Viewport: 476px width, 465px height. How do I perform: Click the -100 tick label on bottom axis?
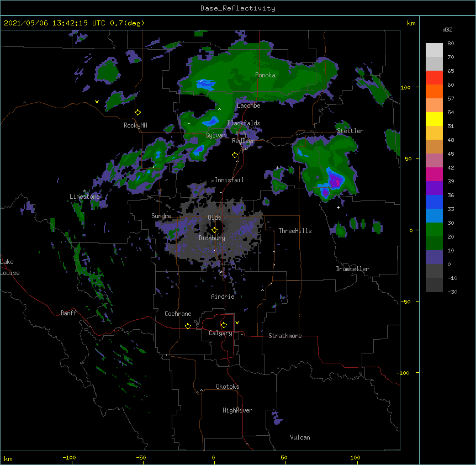69,457
